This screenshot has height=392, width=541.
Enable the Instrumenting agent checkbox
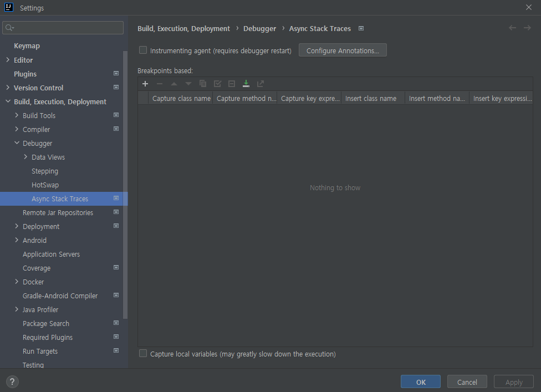pyautogui.click(x=143, y=50)
